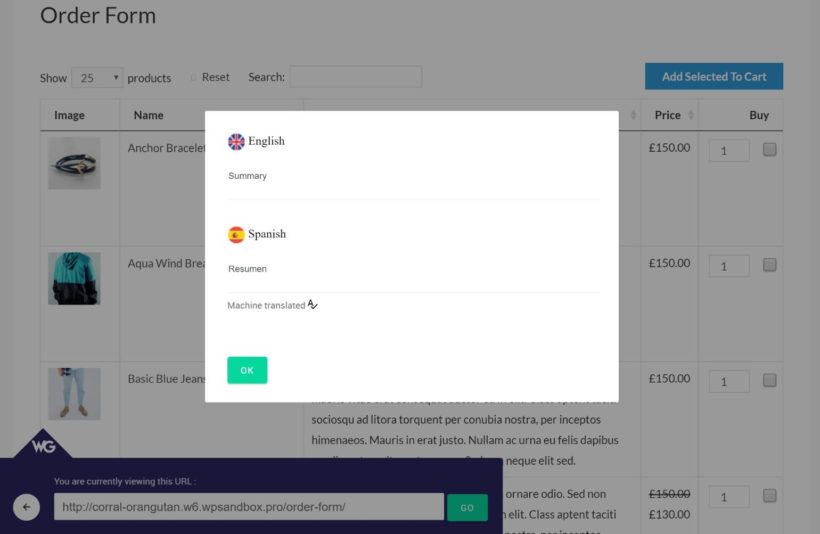The image size is (820, 534).
Task: Click the Anchor Bracelet quantity box
Action: click(x=728, y=151)
